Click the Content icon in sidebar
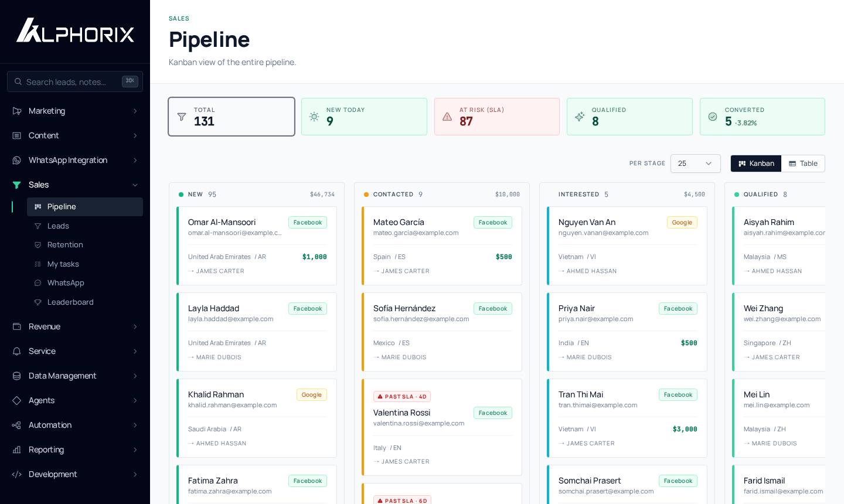 (17, 135)
